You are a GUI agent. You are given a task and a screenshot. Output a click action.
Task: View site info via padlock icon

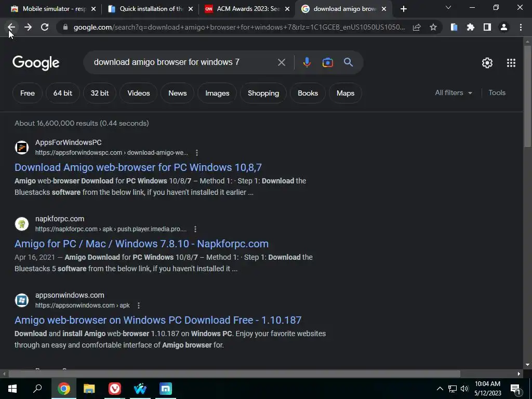[65, 27]
